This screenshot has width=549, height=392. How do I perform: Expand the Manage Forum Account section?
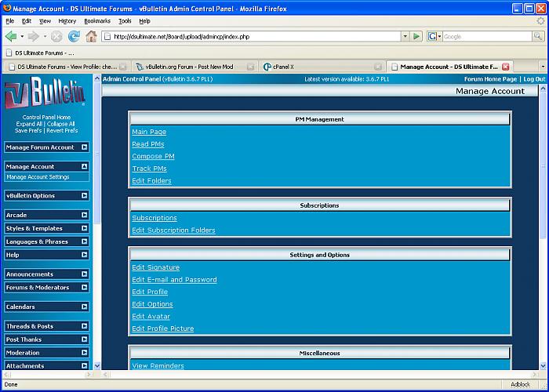84,147
